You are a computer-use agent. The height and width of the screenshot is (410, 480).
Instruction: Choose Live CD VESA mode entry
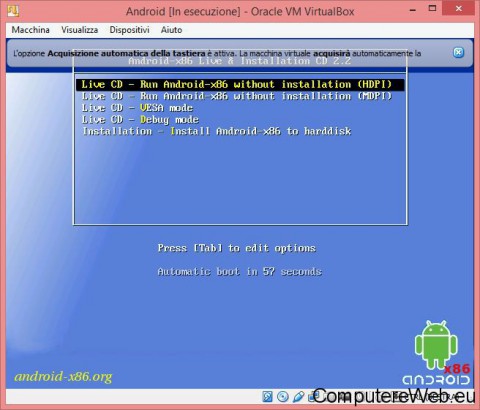[137, 108]
